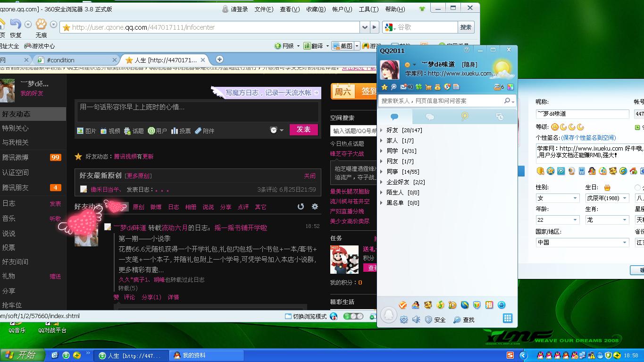Click QQ main menu penguin button
644x362 pixels.
[x=389, y=315]
